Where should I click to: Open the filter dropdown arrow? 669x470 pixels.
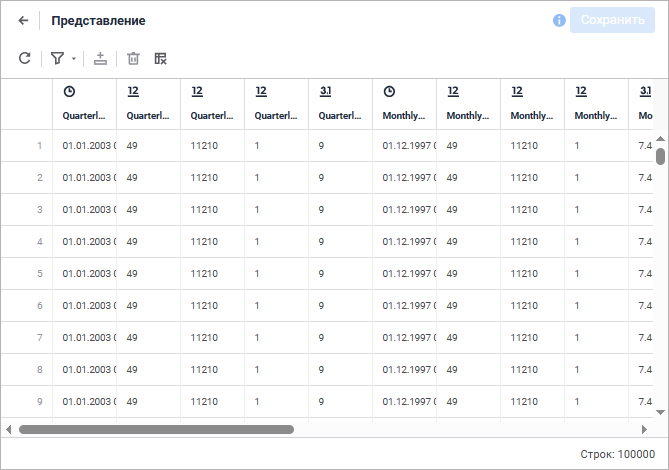(x=73, y=60)
